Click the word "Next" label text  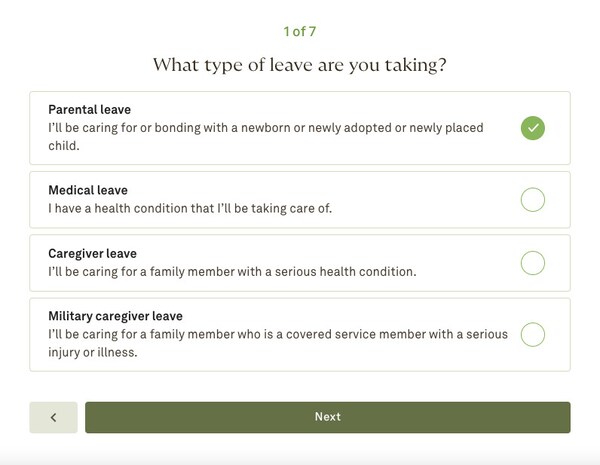(x=328, y=417)
